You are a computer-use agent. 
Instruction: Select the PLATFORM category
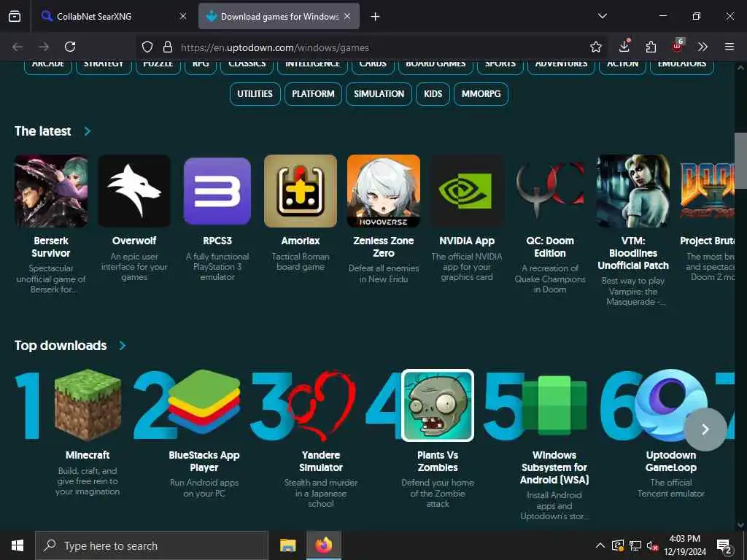pyautogui.click(x=313, y=94)
